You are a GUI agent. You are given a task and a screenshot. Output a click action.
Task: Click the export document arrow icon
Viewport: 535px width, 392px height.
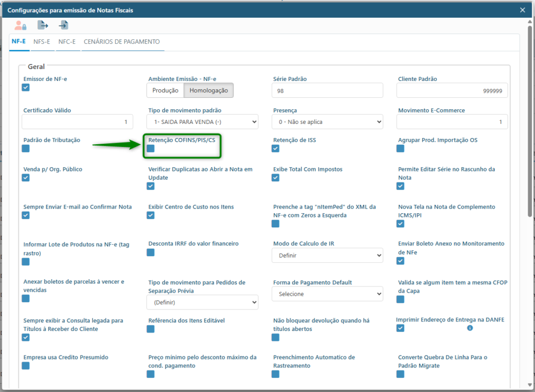[x=42, y=25]
